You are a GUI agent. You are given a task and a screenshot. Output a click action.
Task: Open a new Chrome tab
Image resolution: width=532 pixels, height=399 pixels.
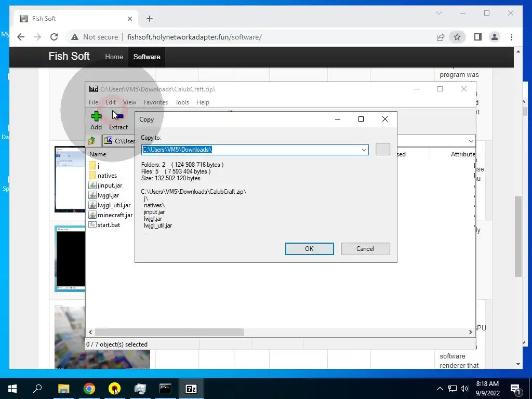point(150,19)
